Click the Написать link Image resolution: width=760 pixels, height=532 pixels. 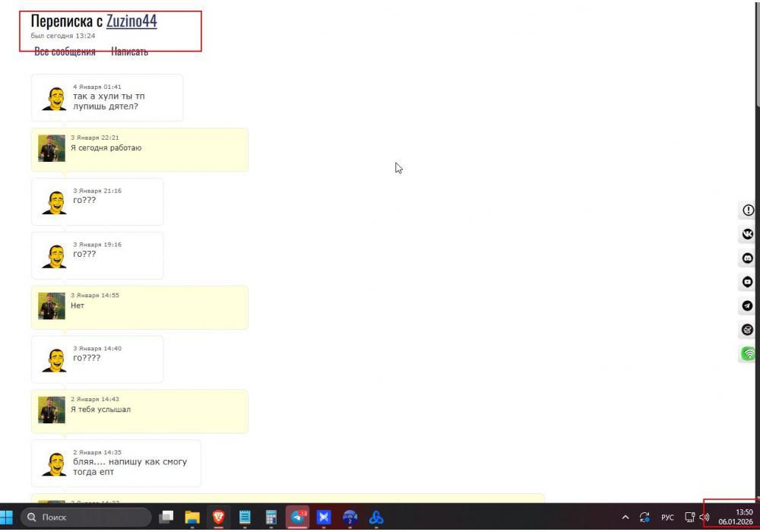coord(129,52)
